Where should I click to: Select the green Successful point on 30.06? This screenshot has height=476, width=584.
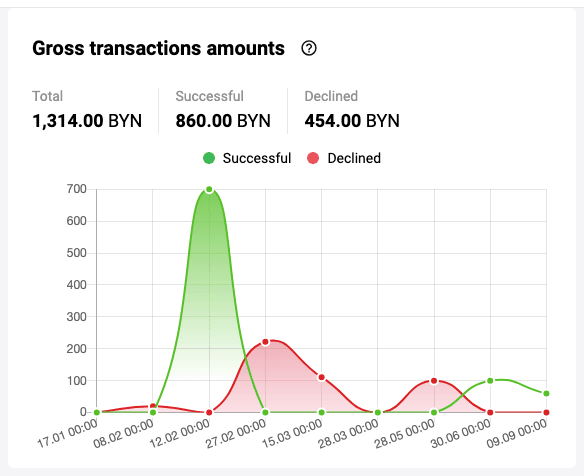pyautogui.click(x=490, y=381)
